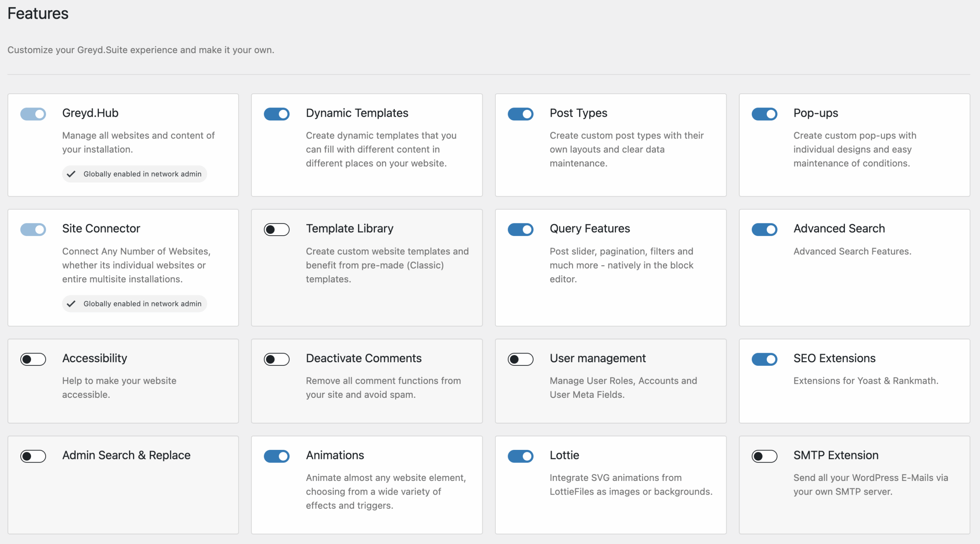Image resolution: width=980 pixels, height=544 pixels.
Task: Click the User management card title
Action: pyautogui.click(x=598, y=358)
